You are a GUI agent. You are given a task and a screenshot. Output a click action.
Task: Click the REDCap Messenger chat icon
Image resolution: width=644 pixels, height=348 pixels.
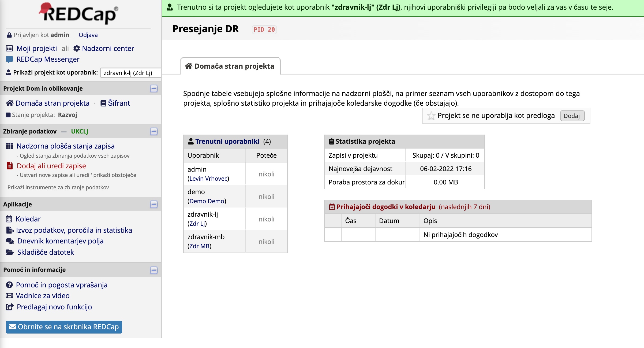click(9, 59)
